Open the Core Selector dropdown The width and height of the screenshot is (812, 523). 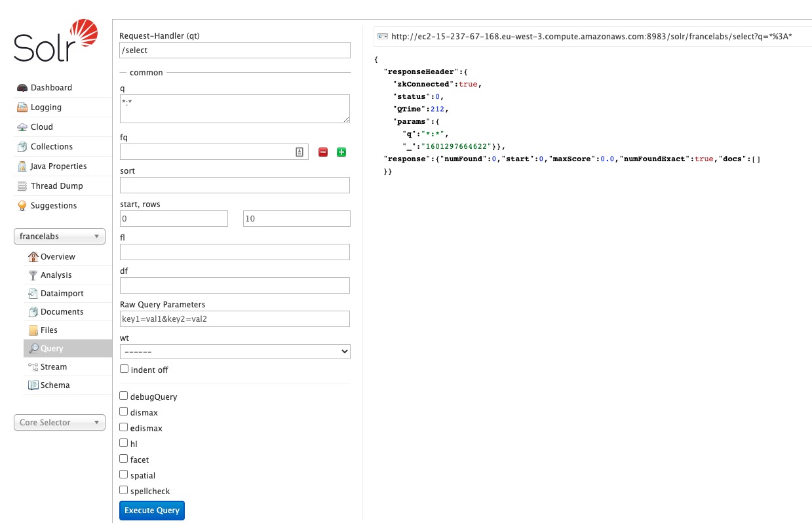pyautogui.click(x=60, y=423)
